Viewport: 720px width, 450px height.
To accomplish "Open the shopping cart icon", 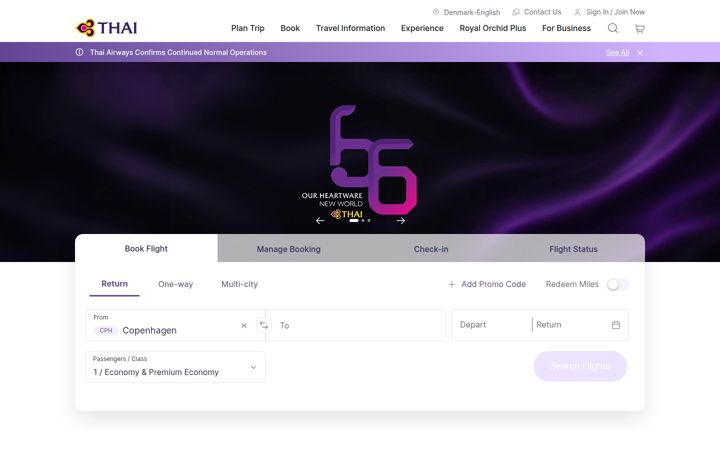I will [x=640, y=29].
